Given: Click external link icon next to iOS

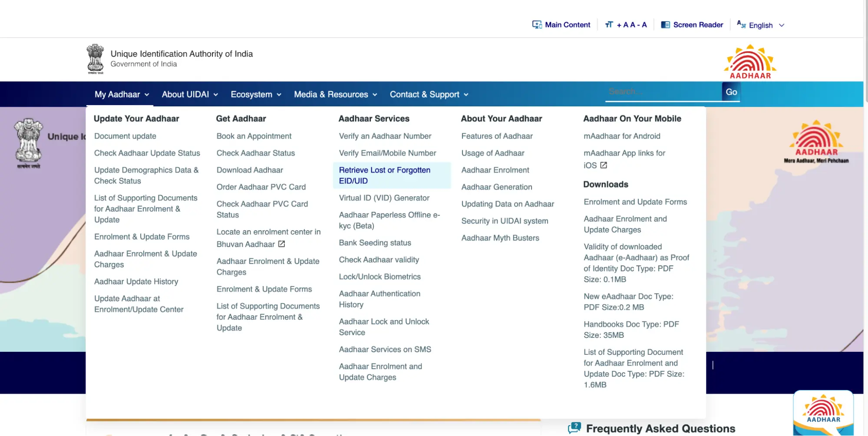Looking at the screenshot, I should coord(604,165).
